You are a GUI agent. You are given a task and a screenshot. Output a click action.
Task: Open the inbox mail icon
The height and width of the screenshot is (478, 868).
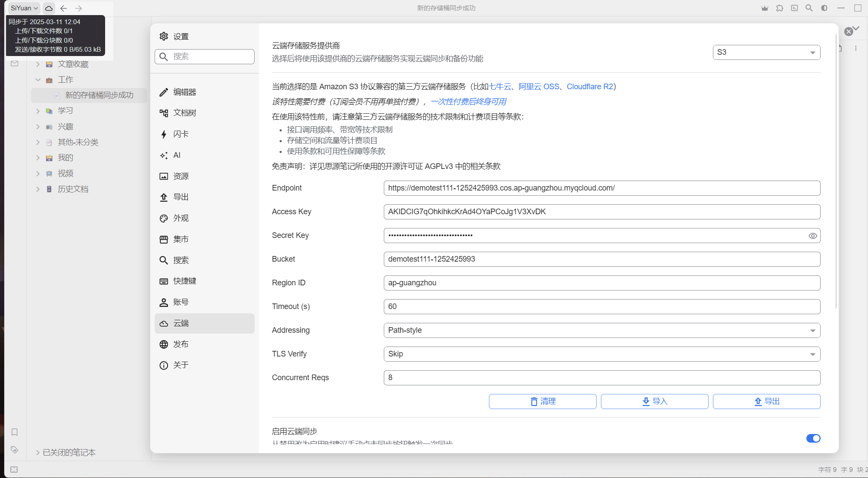point(15,64)
